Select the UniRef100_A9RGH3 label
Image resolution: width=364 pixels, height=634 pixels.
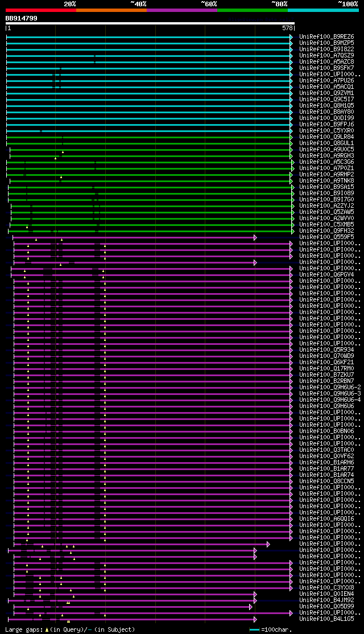[x=327, y=156]
